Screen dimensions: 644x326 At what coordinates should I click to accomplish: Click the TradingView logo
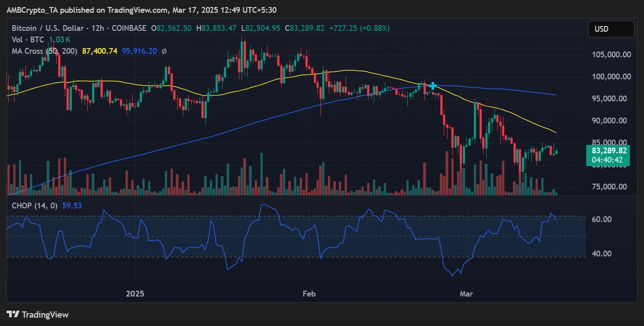38,315
